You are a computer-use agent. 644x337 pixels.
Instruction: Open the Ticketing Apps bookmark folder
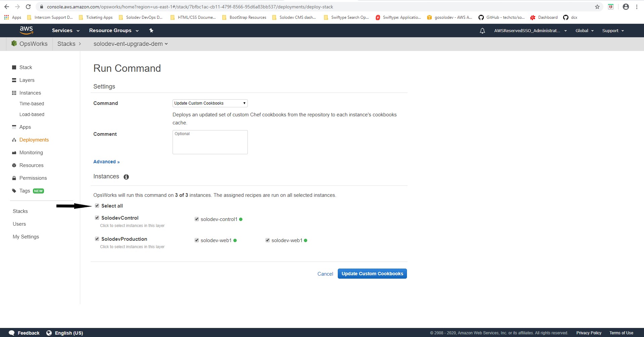96,17
